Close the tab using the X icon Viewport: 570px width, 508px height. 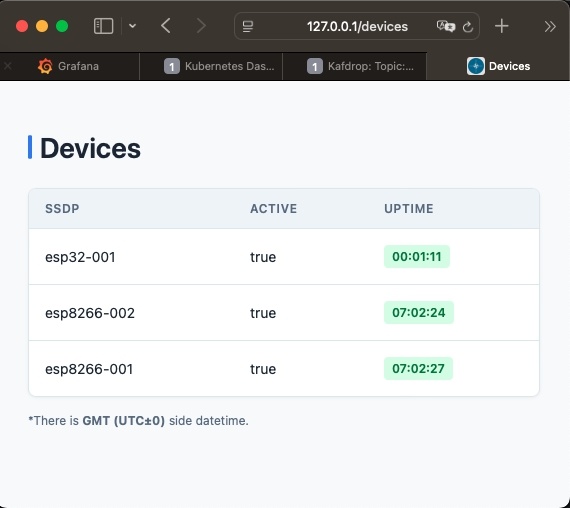pos(8,66)
